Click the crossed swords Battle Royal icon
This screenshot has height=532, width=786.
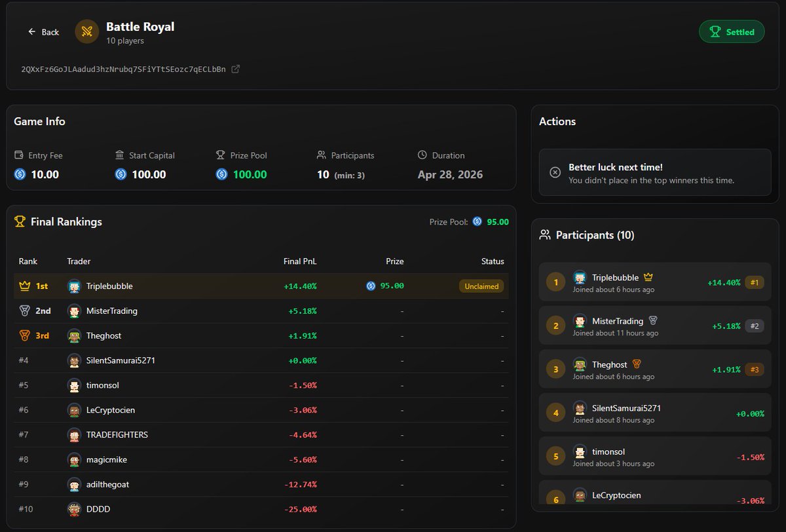coord(86,31)
